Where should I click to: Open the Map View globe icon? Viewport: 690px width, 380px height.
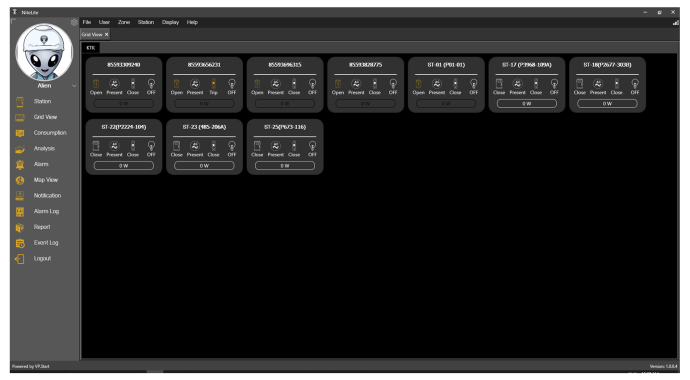click(x=20, y=180)
